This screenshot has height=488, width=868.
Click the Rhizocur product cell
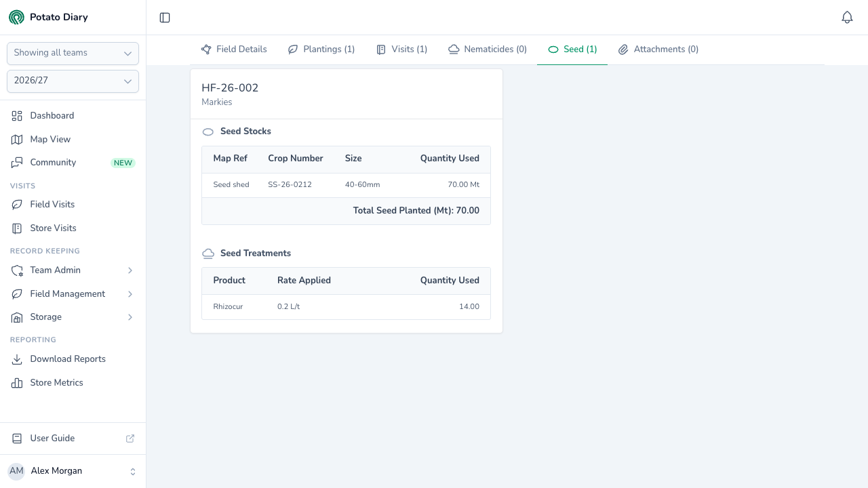228,307
